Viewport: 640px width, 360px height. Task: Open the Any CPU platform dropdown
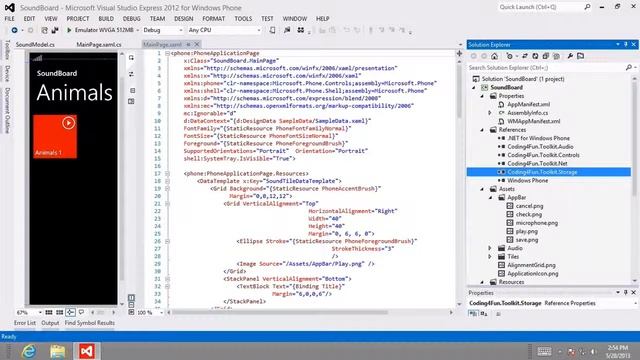(258, 30)
